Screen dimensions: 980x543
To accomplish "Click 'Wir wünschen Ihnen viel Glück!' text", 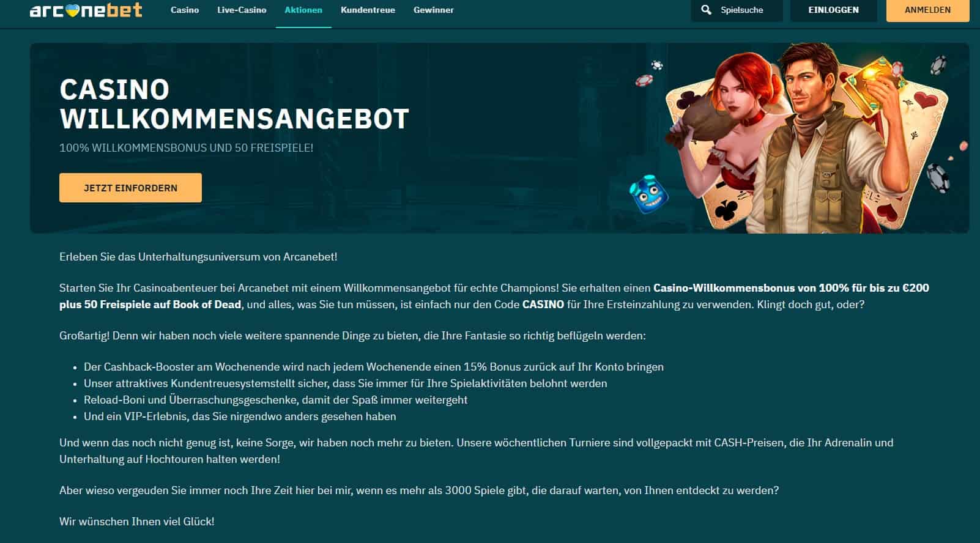I will (x=137, y=522).
